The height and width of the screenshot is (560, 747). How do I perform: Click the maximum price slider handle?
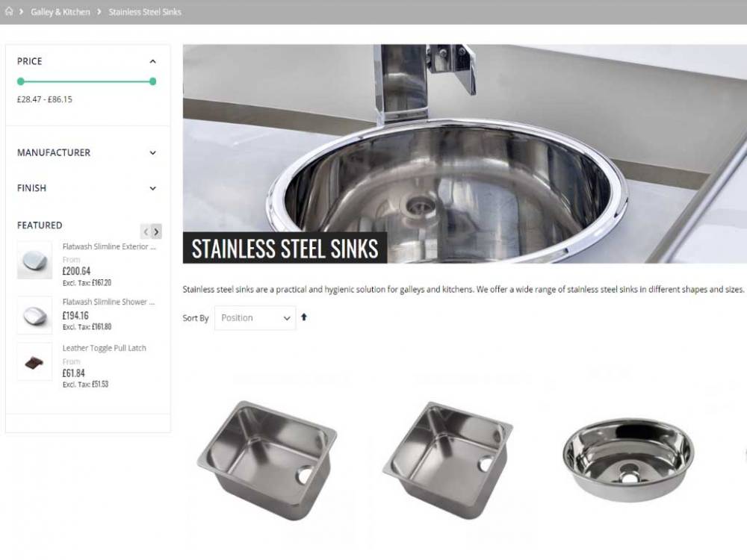[152, 81]
